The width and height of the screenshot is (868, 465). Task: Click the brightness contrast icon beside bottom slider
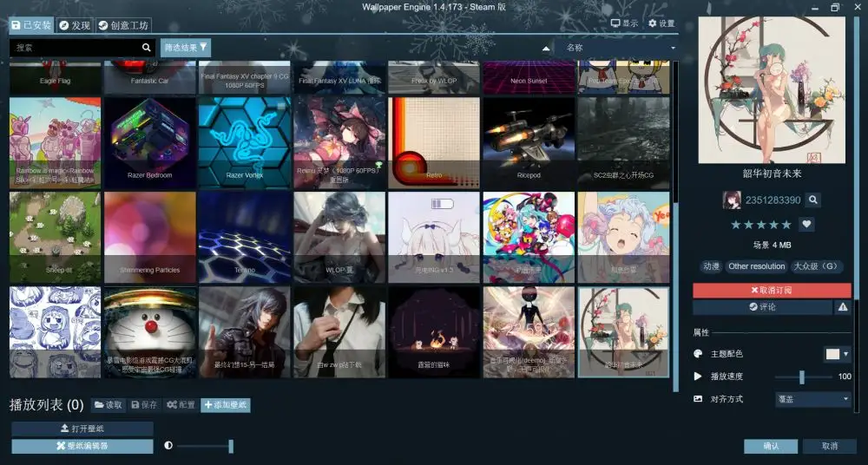pos(169,445)
